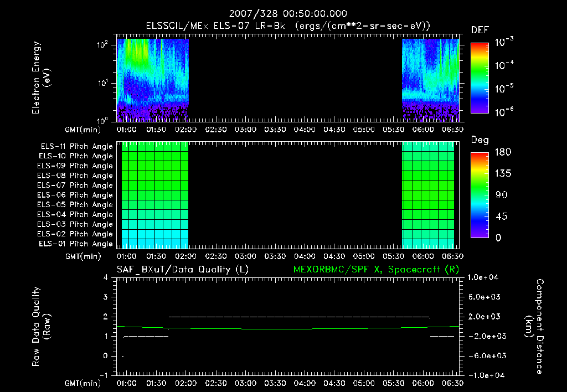The width and height of the screenshot is (567, 392).
Task: Click the 10^-3 DEF scale value
Action: 504,42
